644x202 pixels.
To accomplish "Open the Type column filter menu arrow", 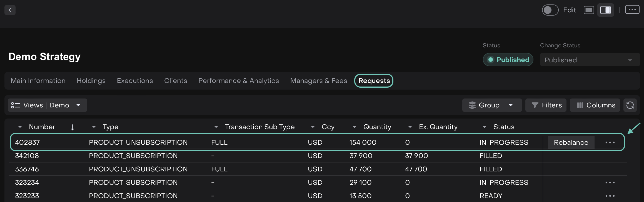I will (x=94, y=127).
